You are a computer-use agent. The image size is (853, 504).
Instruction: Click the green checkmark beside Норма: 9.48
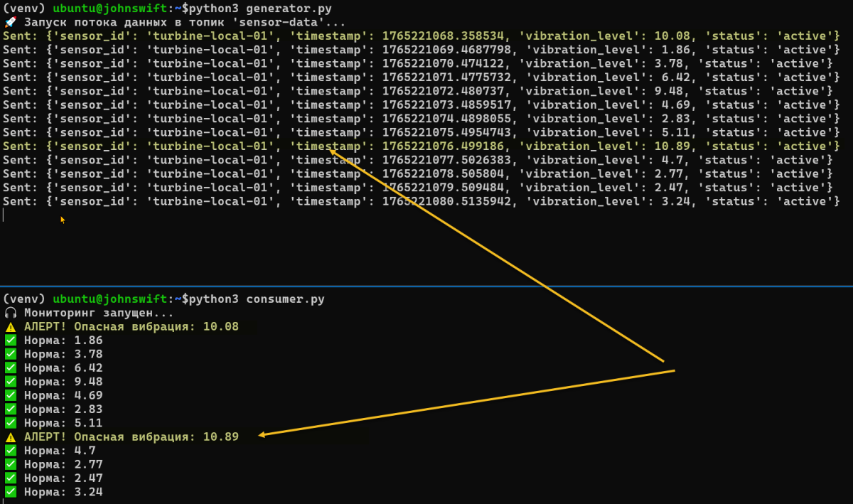10,382
